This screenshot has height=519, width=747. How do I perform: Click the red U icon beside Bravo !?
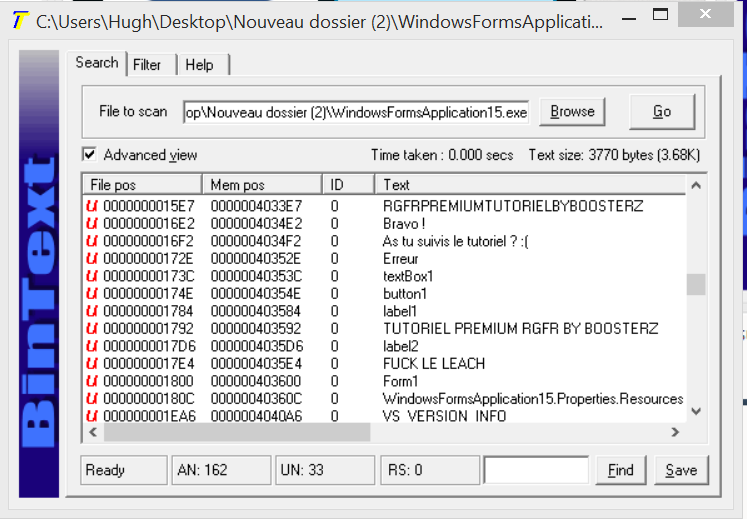[91, 224]
